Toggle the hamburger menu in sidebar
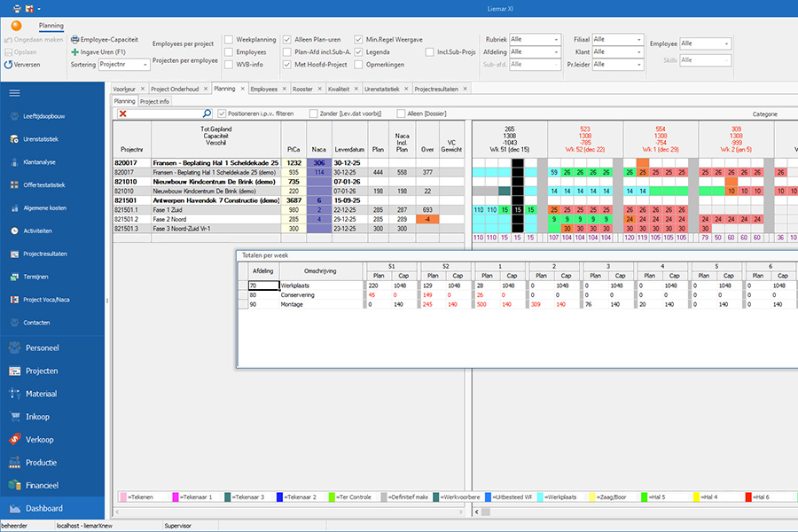 coord(15,92)
